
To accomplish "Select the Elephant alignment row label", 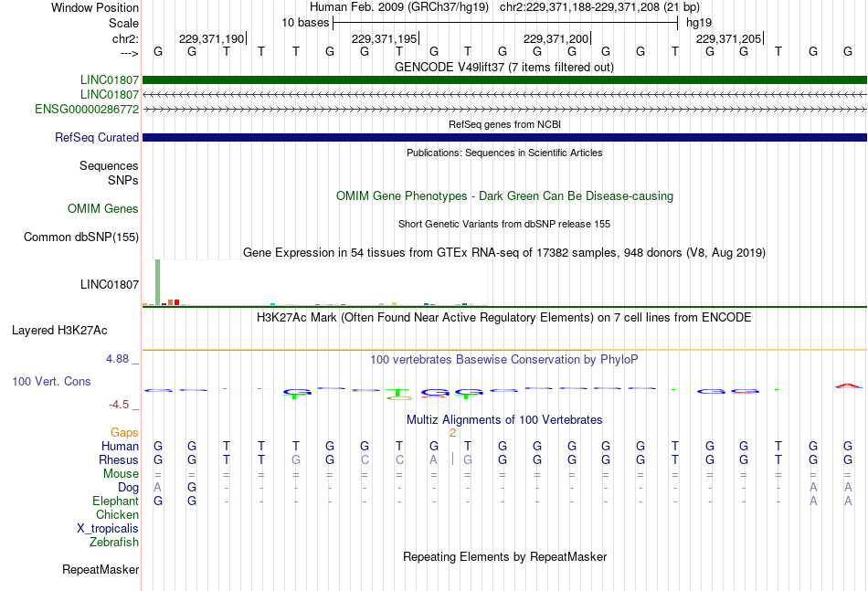I will coord(116,501).
